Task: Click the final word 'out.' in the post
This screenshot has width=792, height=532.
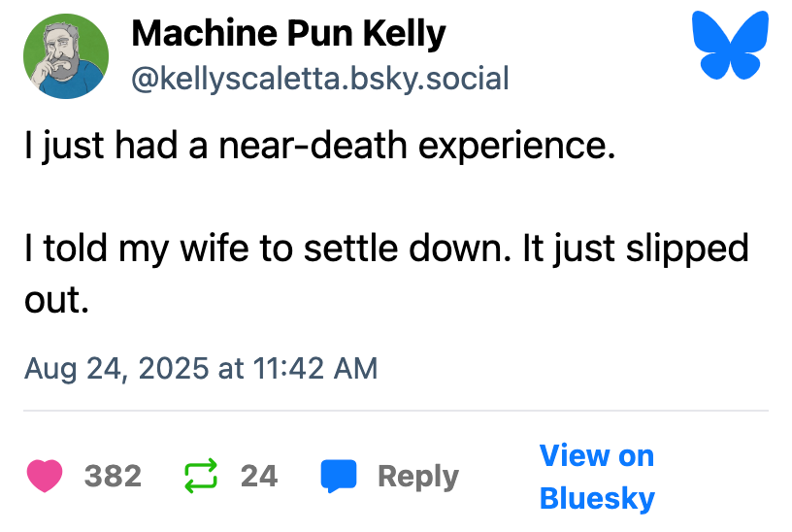Action: point(57,299)
